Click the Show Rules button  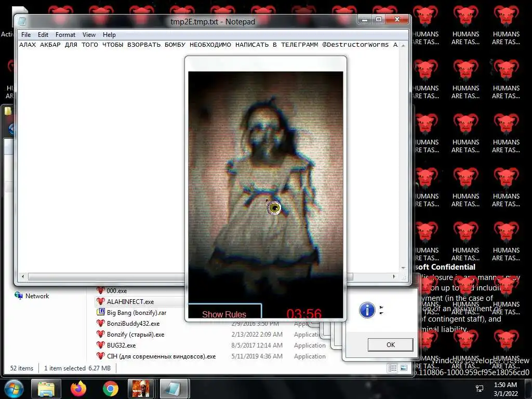pyautogui.click(x=224, y=312)
